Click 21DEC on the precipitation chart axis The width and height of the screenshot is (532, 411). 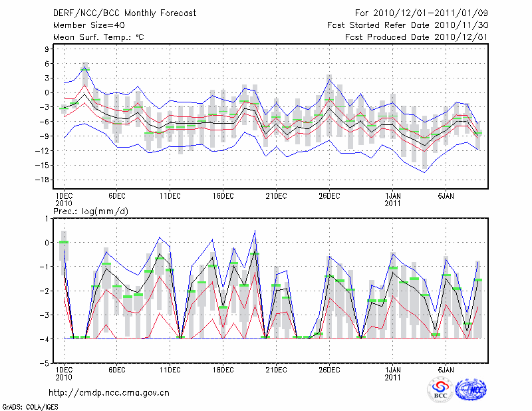[x=276, y=369]
